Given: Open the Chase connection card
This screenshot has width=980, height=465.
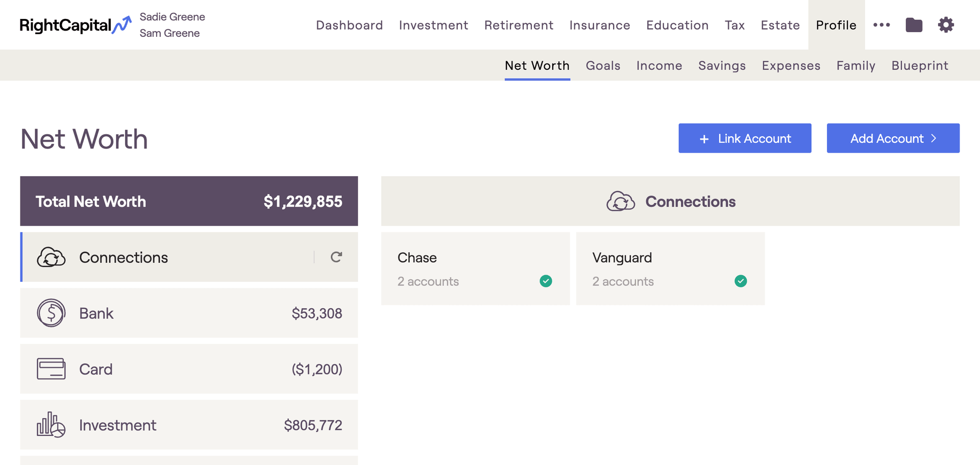Looking at the screenshot, I should click(475, 268).
